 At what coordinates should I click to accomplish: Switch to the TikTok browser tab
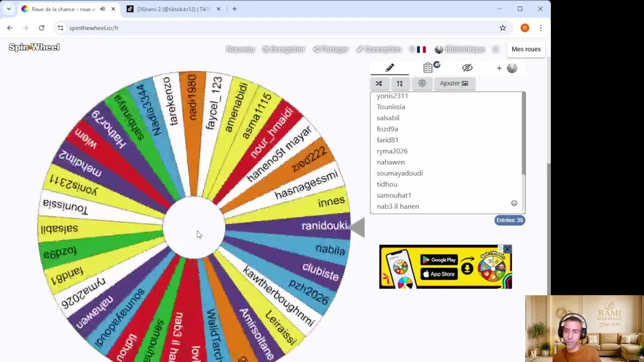174,9
